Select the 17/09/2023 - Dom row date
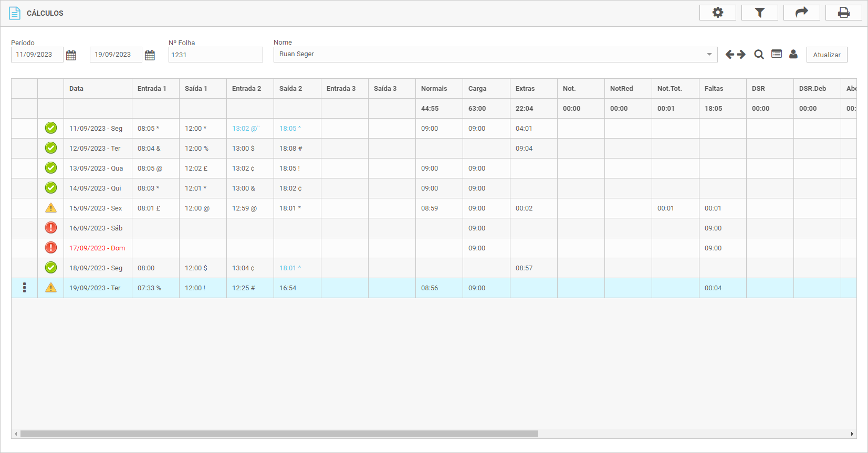Screen dimensions: 868x453 97,248
